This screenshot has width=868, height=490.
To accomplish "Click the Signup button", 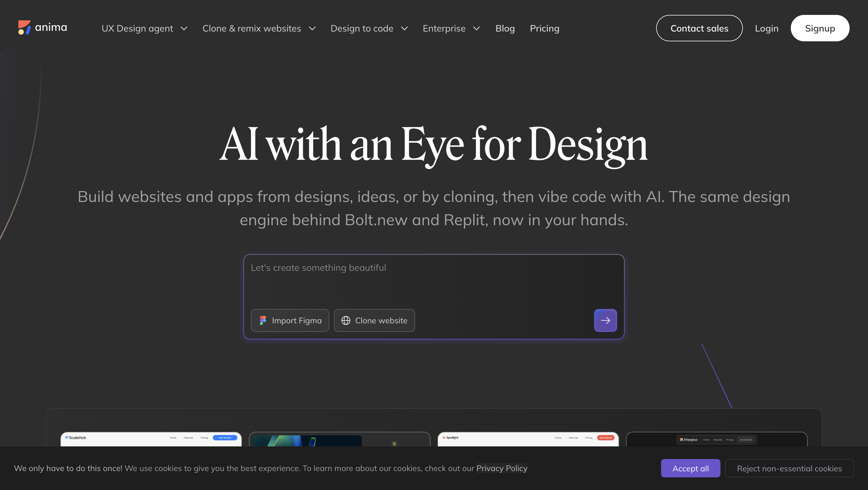I will (820, 28).
